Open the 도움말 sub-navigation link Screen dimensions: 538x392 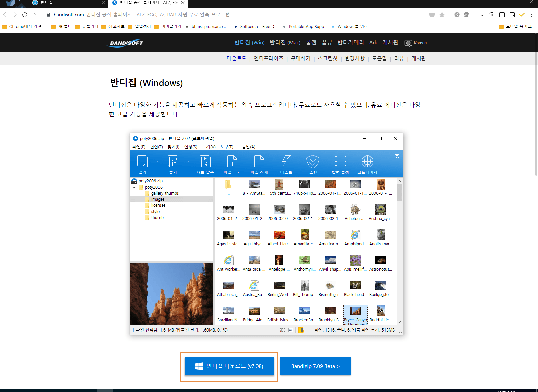[379, 58]
